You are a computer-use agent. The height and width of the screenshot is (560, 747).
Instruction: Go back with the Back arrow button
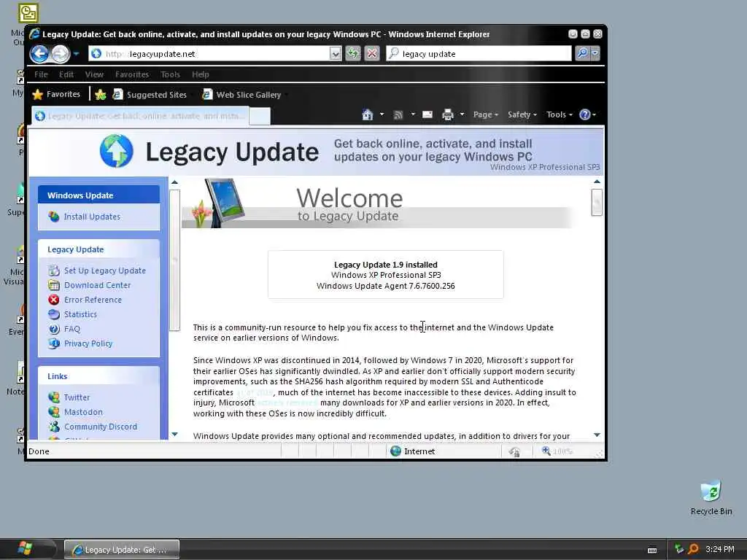coord(40,54)
